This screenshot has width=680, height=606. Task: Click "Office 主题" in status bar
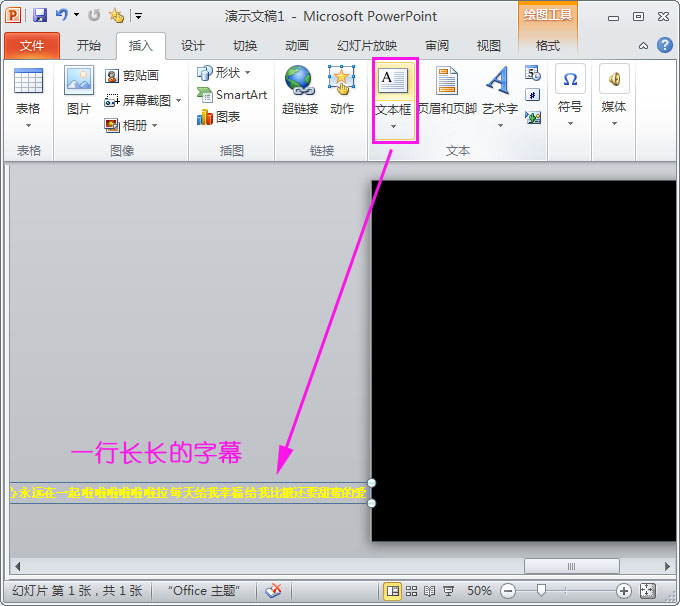[x=204, y=591]
